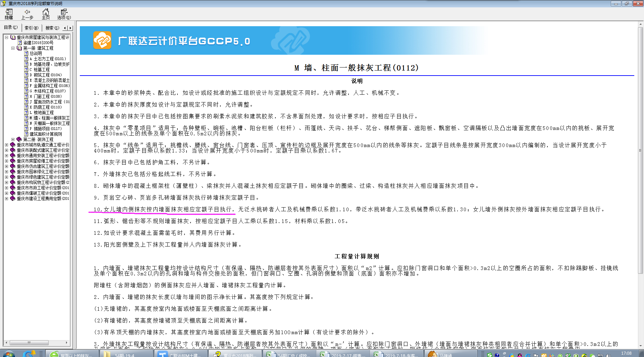The image size is (644, 357).
Task: Click the left tab-scroll arrow
Action: [x=65, y=28]
